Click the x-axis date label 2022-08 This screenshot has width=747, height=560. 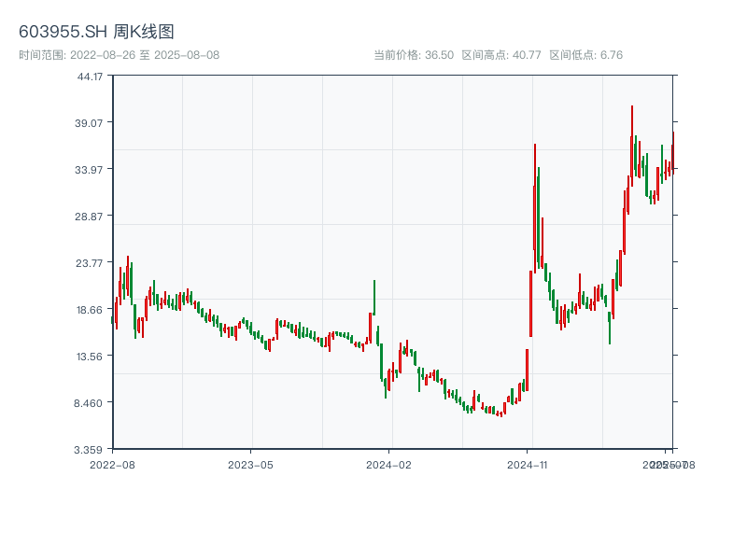pyautogui.click(x=112, y=465)
